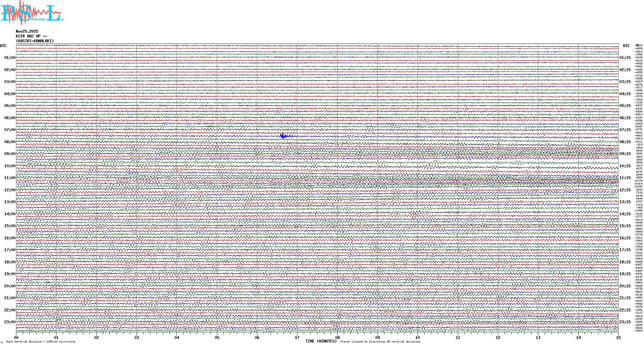Click the 11:15 time label on right
Image resolution: width=644 pixels, height=346 pixels.
pyautogui.click(x=625, y=178)
